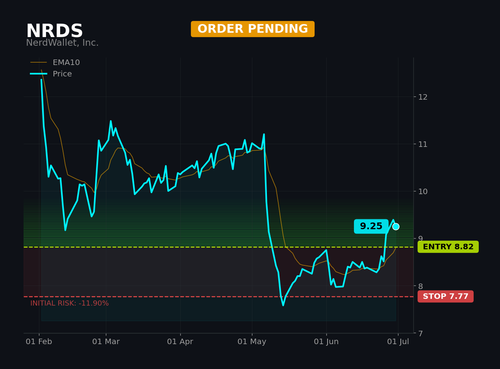500x369 pixels.
Task: Click the 01 May axis label
Action: coord(252,341)
